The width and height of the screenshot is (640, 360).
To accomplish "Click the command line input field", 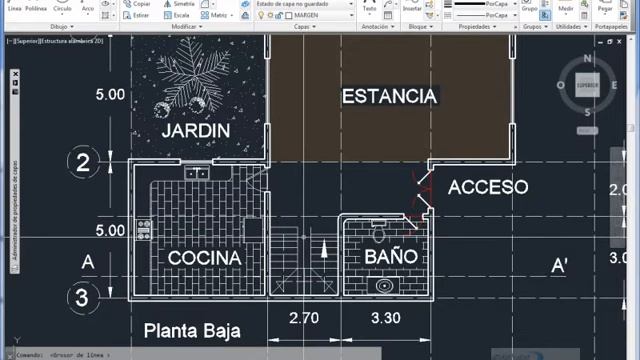I will pos(198,355).
